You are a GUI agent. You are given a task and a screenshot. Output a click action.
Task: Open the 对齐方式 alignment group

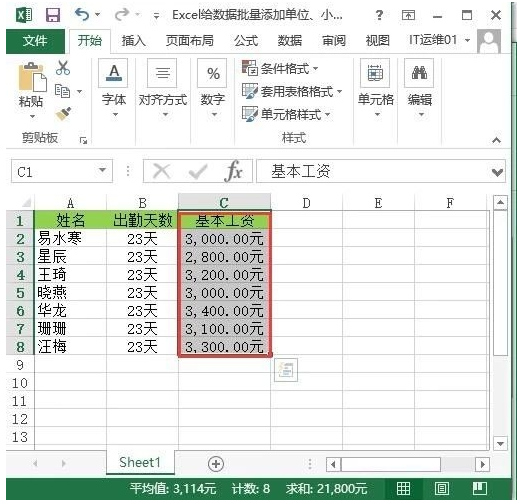[163, 88]
